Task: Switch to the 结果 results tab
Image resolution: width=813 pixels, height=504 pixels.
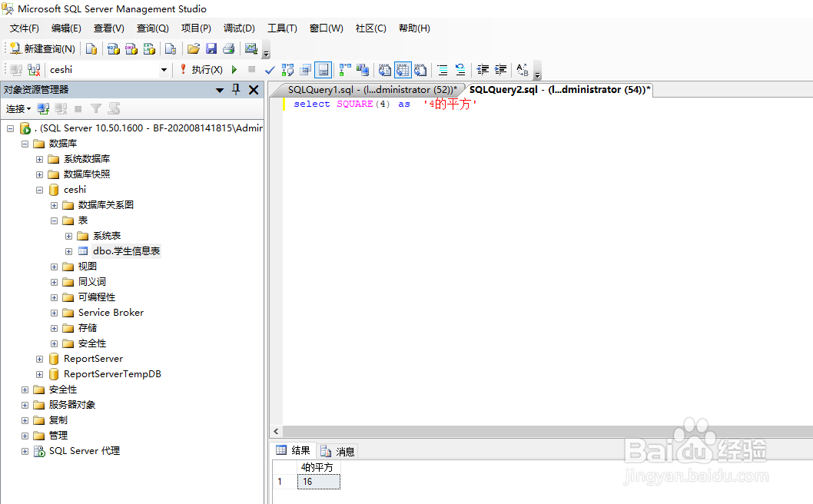Action: [294, 450]
